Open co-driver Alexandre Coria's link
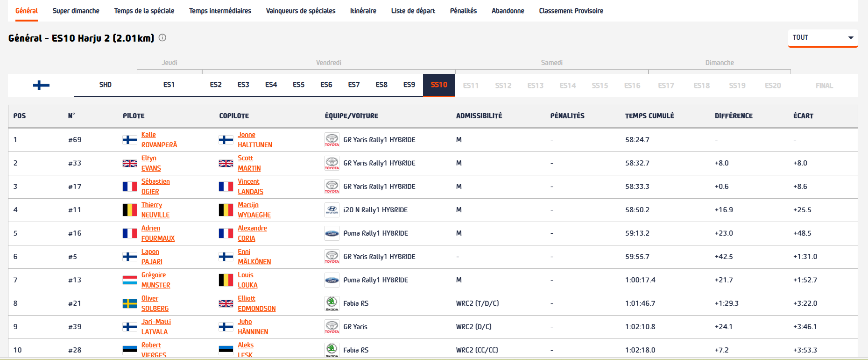868x360 pixels. (x=252, y=233)
